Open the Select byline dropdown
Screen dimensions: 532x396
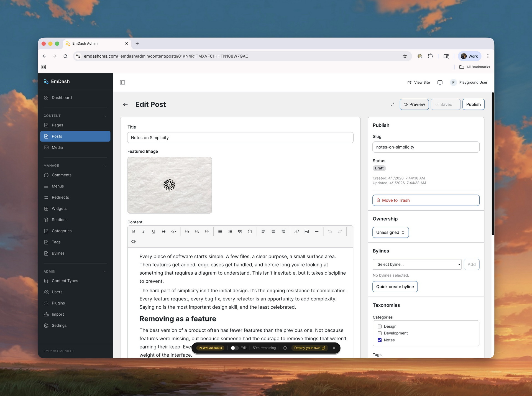[x=417, y=264]
